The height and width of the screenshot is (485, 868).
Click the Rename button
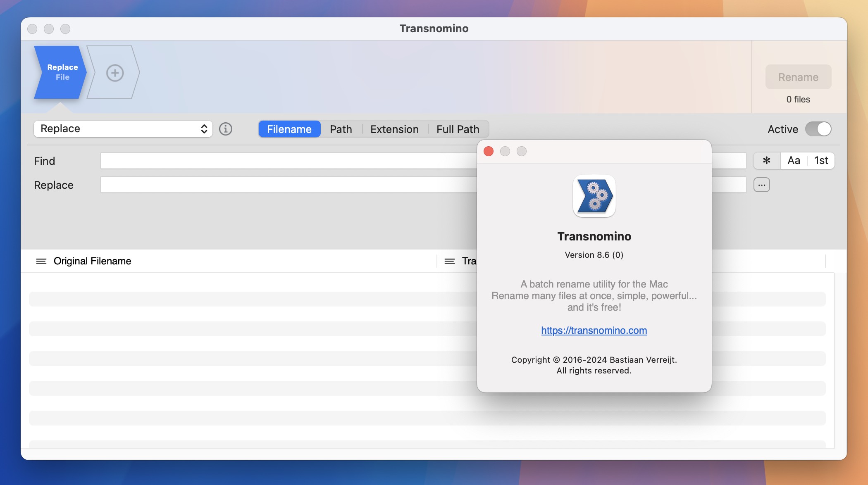click(x=798, y=76)
